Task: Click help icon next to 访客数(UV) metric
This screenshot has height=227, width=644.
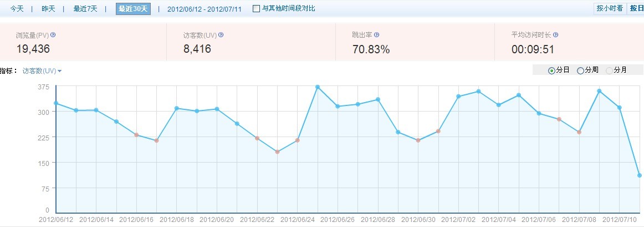Action: [221, 35]
